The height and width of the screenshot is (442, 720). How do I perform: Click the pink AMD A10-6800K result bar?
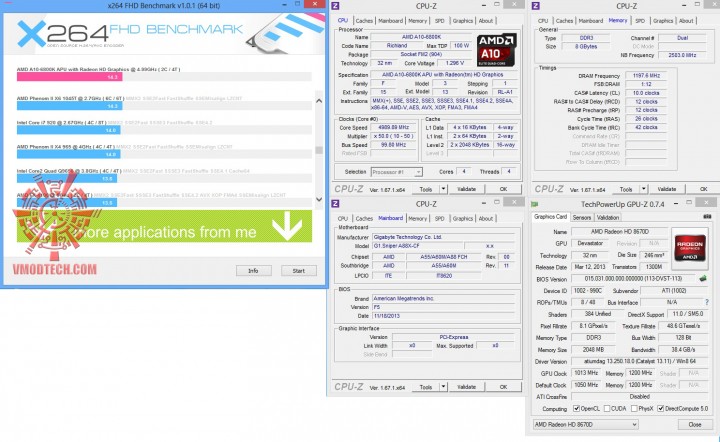pyautogui.click(x=69, y=77)
